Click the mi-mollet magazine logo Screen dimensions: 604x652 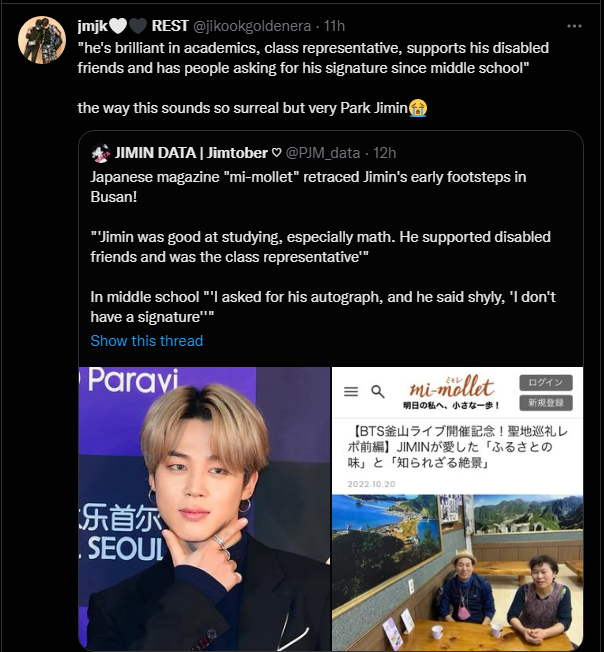(452, 392)
